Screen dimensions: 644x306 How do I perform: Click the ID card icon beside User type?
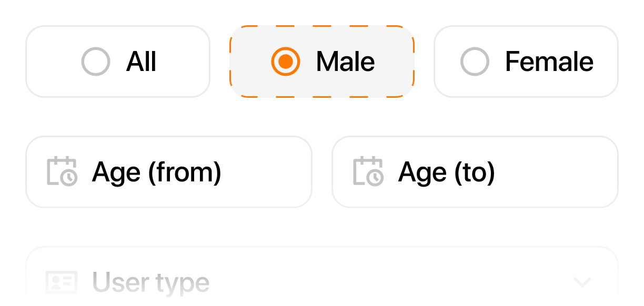coord(62,282)
